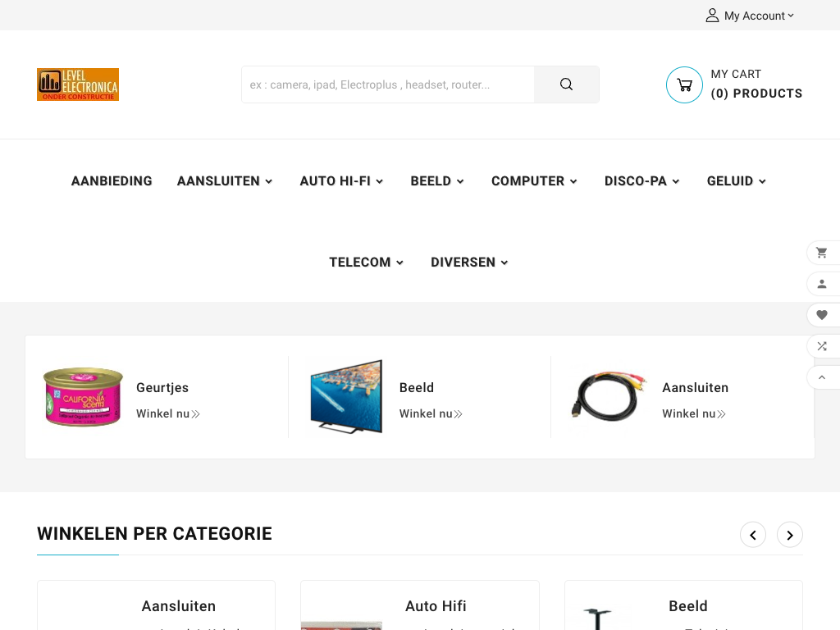Image resolution: width=840 pixels, height=630 pixels.
Task: Open the Disco-PA menu
Action: coord(641,181)
